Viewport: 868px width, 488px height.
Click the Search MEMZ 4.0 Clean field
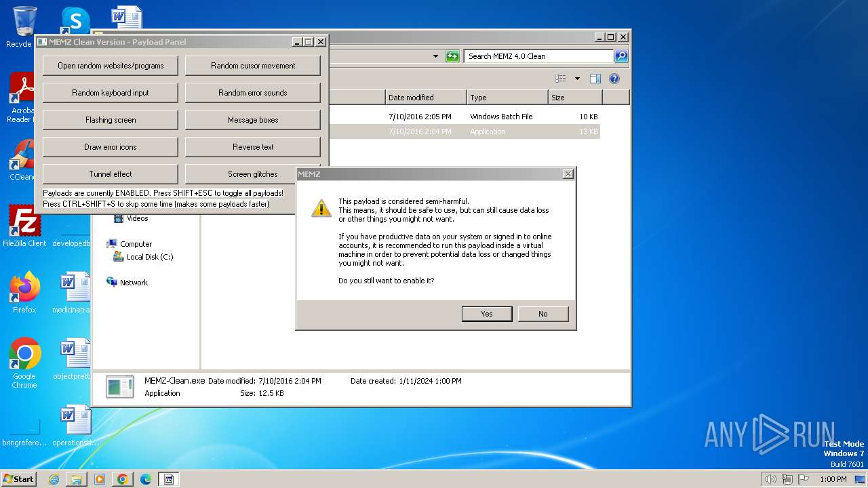pos(539,56)
